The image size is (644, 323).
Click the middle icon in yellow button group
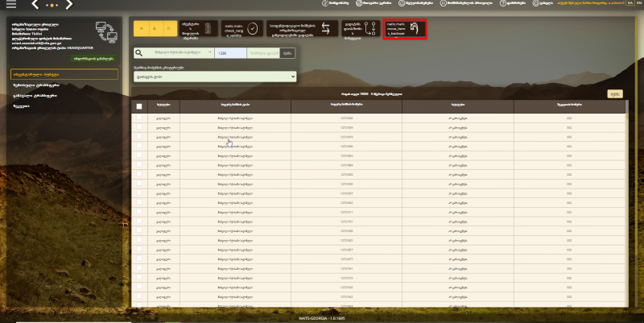pyautogui.click(x=155, y=28)
